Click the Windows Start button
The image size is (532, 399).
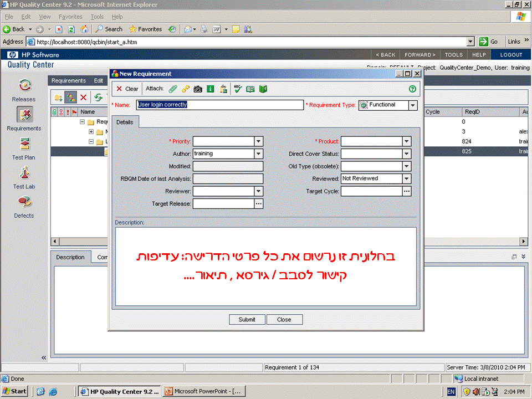tap(14, 391)
